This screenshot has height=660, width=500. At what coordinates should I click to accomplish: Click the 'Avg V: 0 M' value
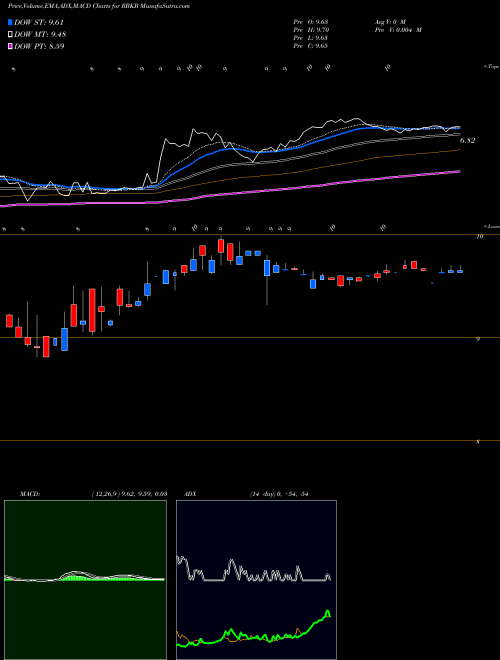coord(390,21)
